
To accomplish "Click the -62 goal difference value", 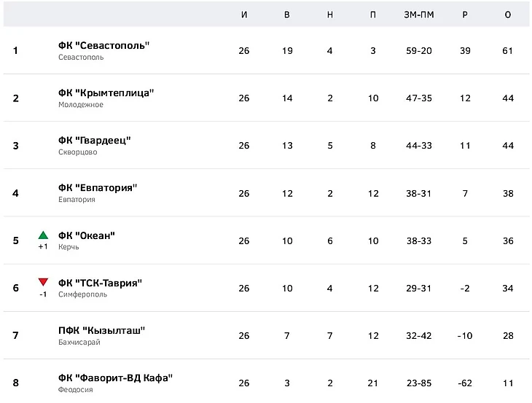I will point(465,383).
